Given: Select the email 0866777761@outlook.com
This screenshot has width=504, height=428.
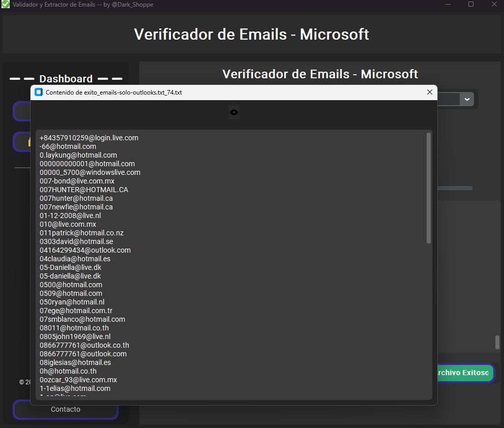Looking at the screenshot, I should point(83,354).
